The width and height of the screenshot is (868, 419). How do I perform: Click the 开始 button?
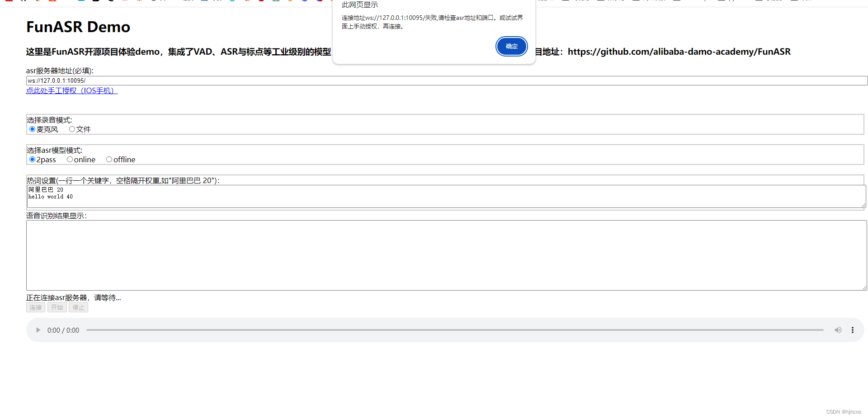tap(57, 307)
